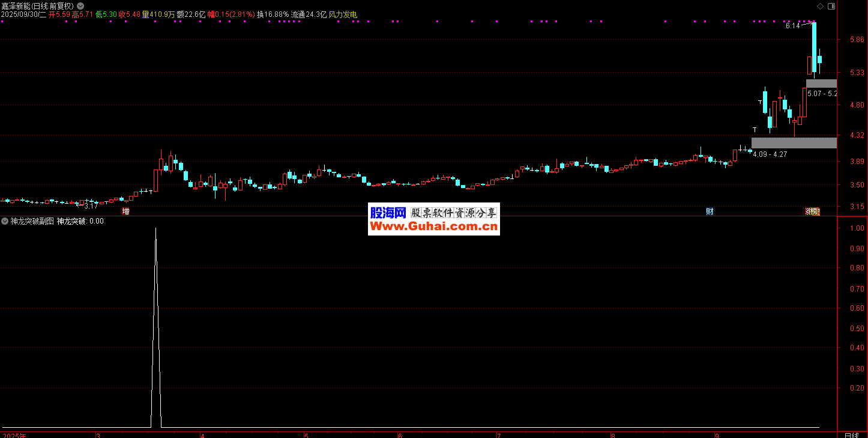Click the 神龙突破副图 indicator name
The height and width of the screenshot is (438, 868).
tap(31, 221)
